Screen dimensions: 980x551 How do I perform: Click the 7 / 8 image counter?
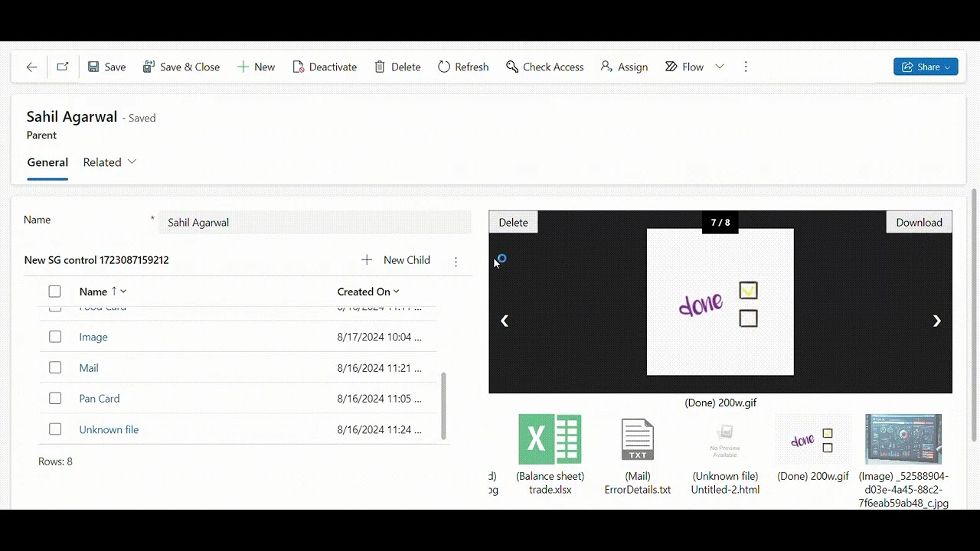point(720,223)
